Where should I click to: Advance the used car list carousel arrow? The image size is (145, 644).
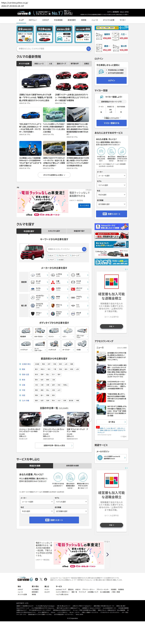[89, 419]
